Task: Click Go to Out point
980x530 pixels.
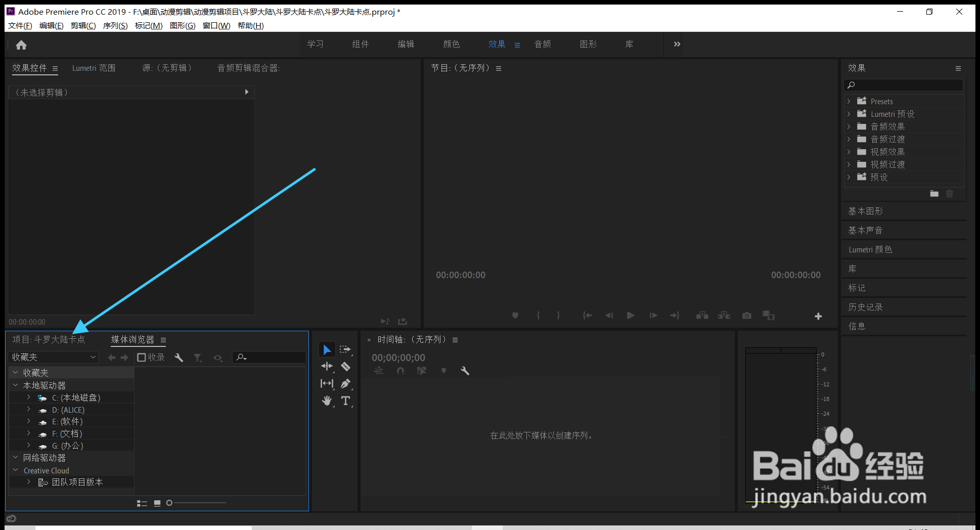Action: [x=675, y=316]
